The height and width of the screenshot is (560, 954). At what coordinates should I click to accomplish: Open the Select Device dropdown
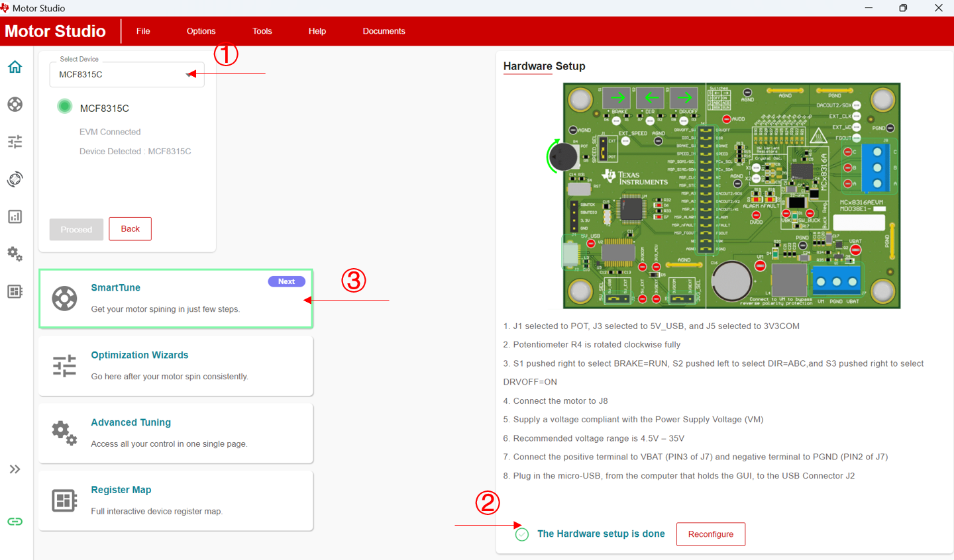click(x=127, y=75)
